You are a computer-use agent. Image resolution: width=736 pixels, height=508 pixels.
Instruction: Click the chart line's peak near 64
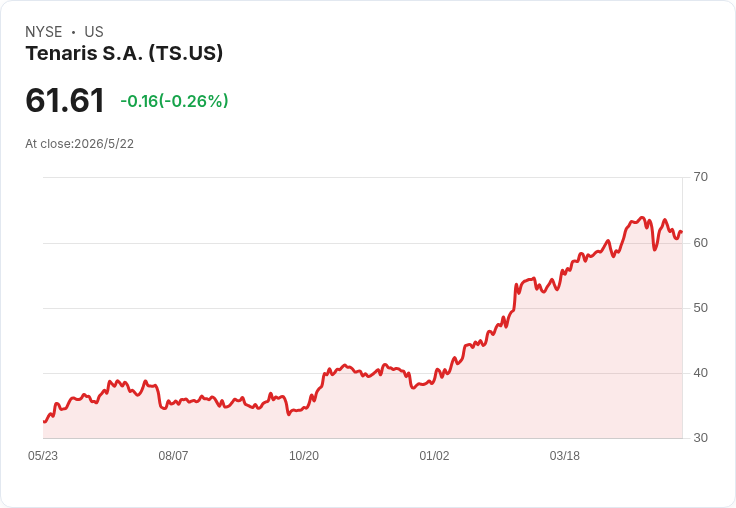[x=642, y=218]
